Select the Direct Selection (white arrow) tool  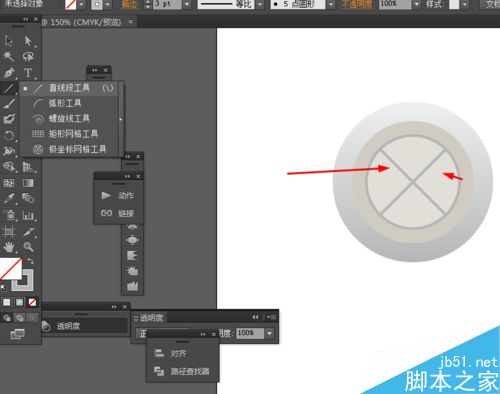pyautogui.click(x=28, y=41)
